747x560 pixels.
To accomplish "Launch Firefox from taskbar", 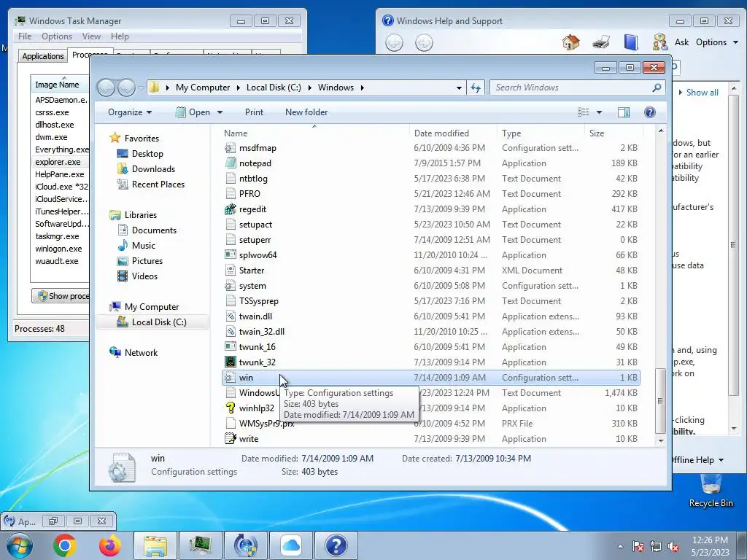I will [x=109, y=545].
